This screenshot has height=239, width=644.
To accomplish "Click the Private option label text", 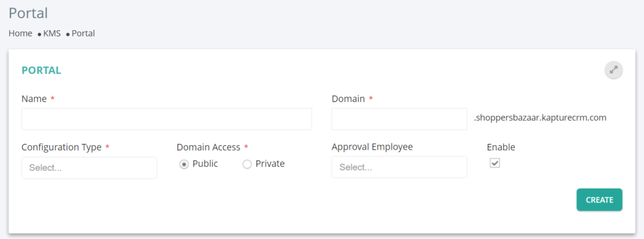I will (x=270, y=164).
